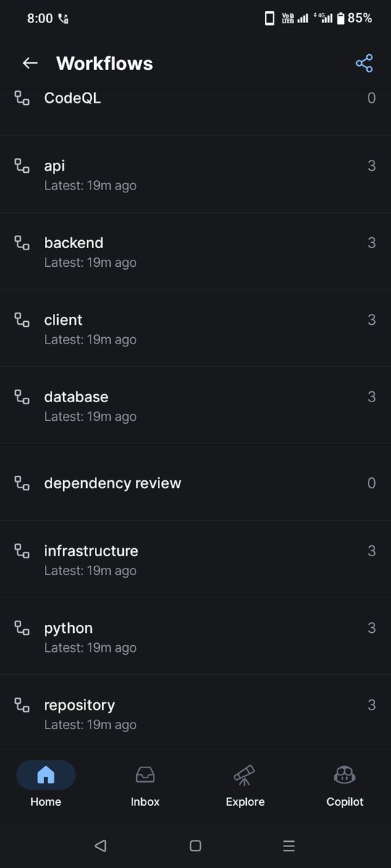391x868 pixels.
Task: Tap the 85% battery percentage
Action: pyautogui.click(x=360, y=19)
